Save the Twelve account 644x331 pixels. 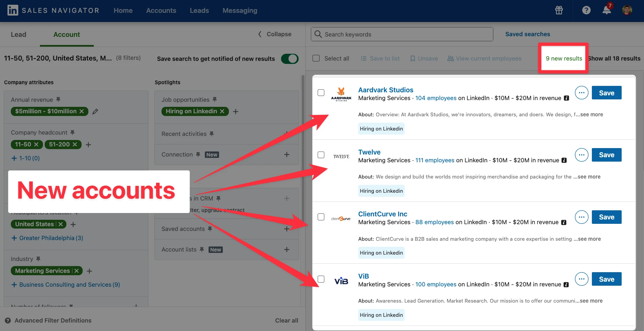607,155
